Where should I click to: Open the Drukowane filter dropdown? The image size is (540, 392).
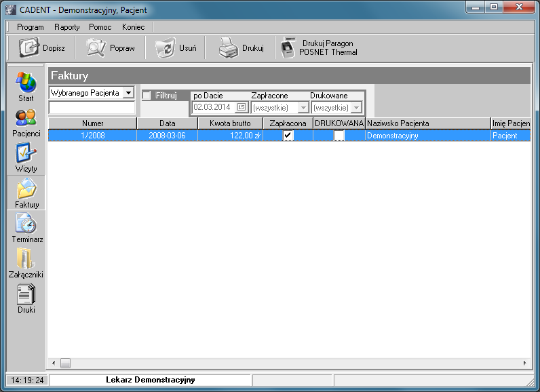(x=355, y=108)
